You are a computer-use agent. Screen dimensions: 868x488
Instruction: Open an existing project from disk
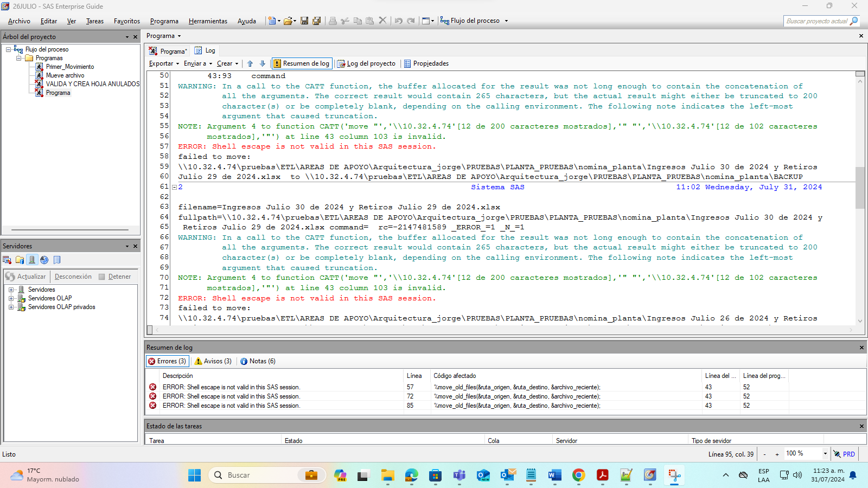click(286, 20)
